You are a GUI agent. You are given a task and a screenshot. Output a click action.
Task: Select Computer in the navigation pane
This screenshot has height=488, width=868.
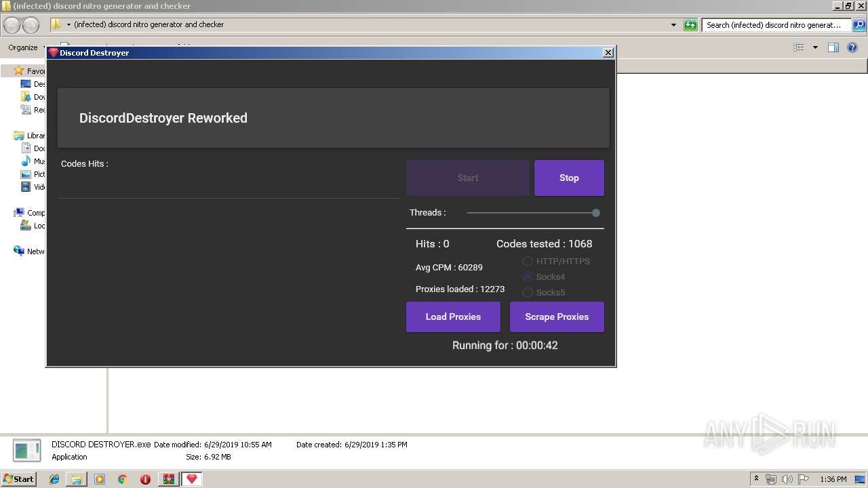pos(19,213)
